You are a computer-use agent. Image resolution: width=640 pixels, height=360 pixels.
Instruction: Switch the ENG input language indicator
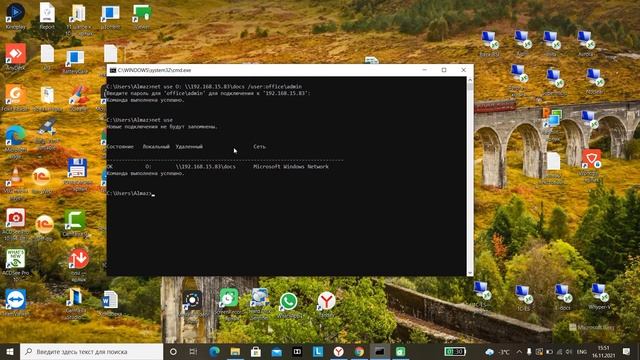(582, 352)
